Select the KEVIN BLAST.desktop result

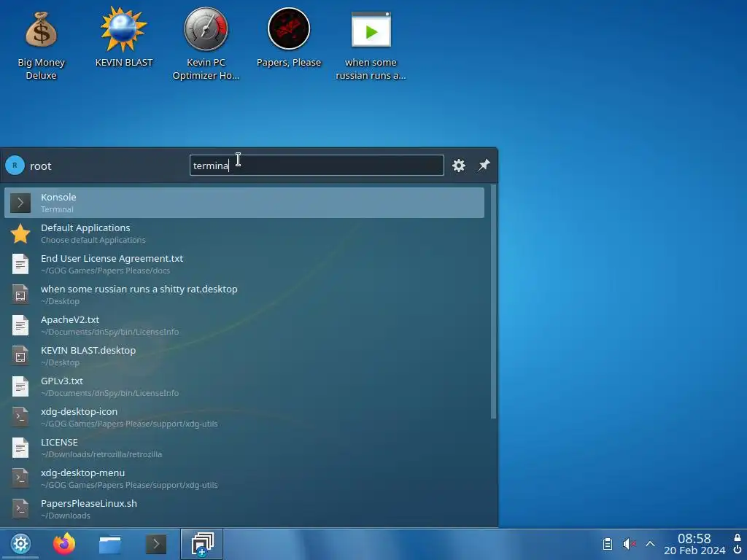[244, 356]
